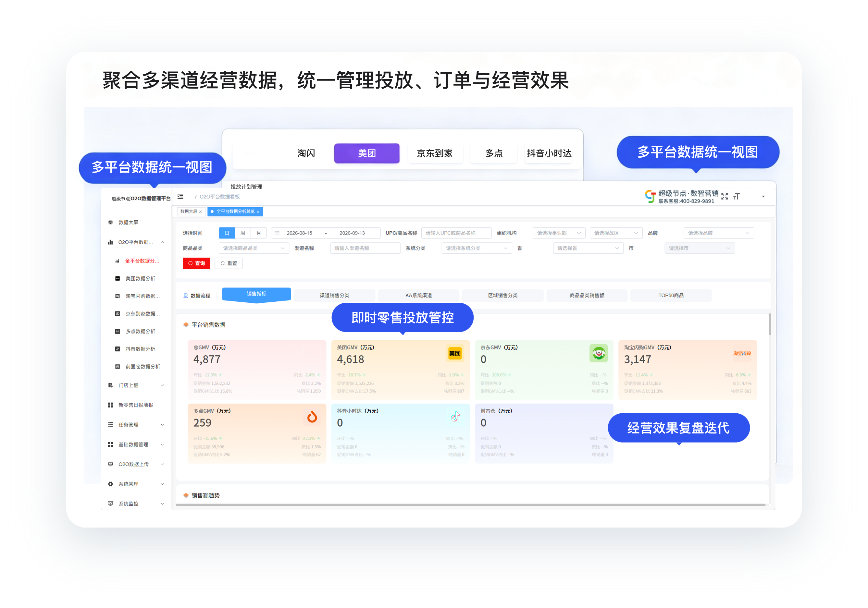Select 月 time granularity option
The width and height of the screenshot is (868, 608).
coord(259,233)
